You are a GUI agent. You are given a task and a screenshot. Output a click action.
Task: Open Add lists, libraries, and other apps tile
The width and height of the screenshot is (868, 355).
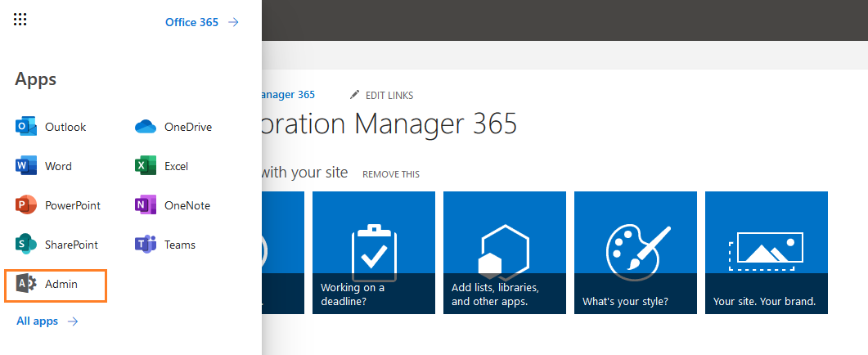click(x=504, y=253)
